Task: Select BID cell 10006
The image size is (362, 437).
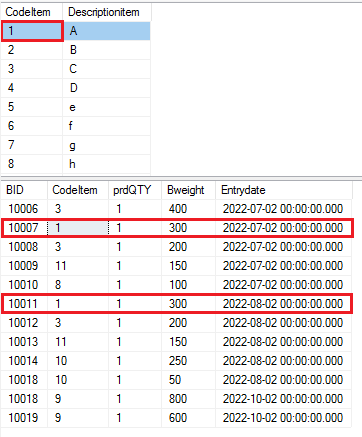Action: pyautogui.click(x=24, y=209)
